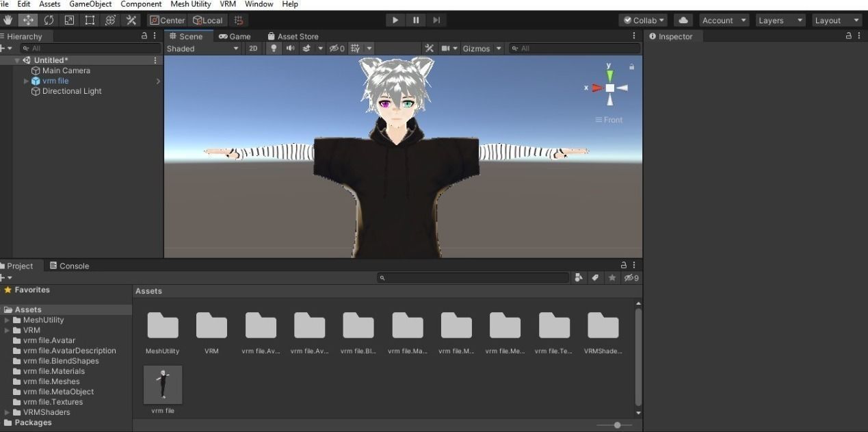Expand MeshUtility folder in Project tree
This screenshot has height=432, width=868.
8,320
